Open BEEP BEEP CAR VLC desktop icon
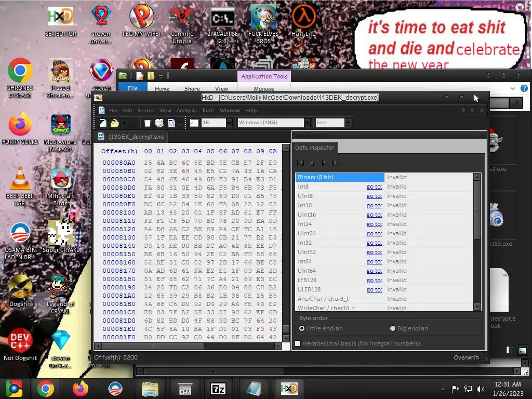This screenshot has height=399, width=532. click(20, 186)
